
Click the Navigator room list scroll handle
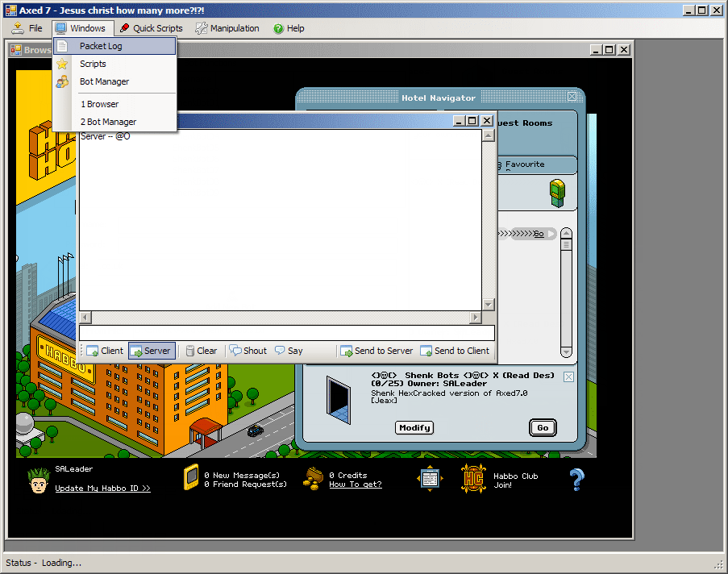[566, 244]
